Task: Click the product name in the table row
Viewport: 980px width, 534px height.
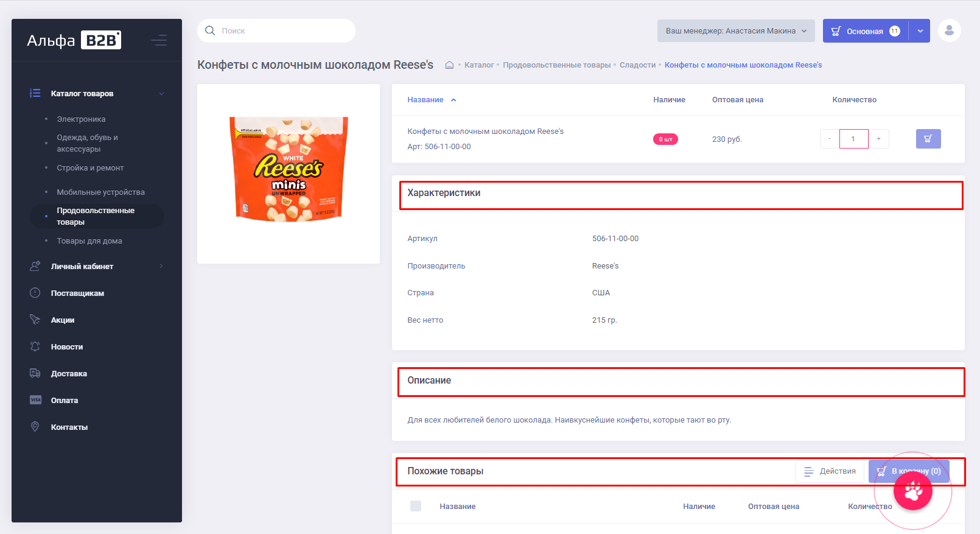Action: coord(485,132)
